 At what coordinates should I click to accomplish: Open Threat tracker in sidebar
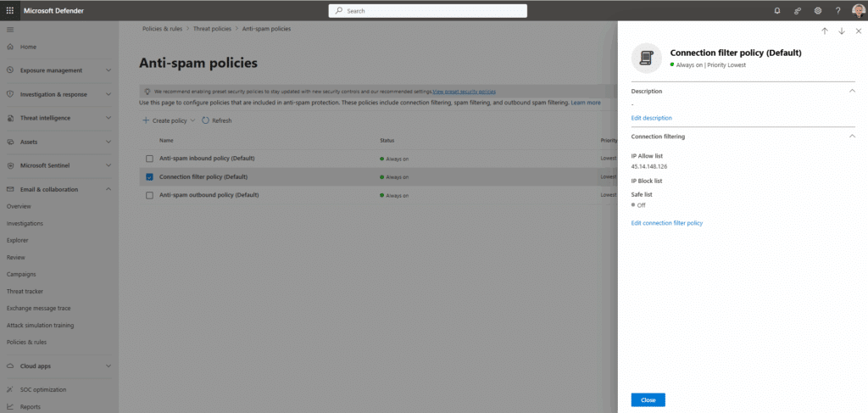coord(25,291)
